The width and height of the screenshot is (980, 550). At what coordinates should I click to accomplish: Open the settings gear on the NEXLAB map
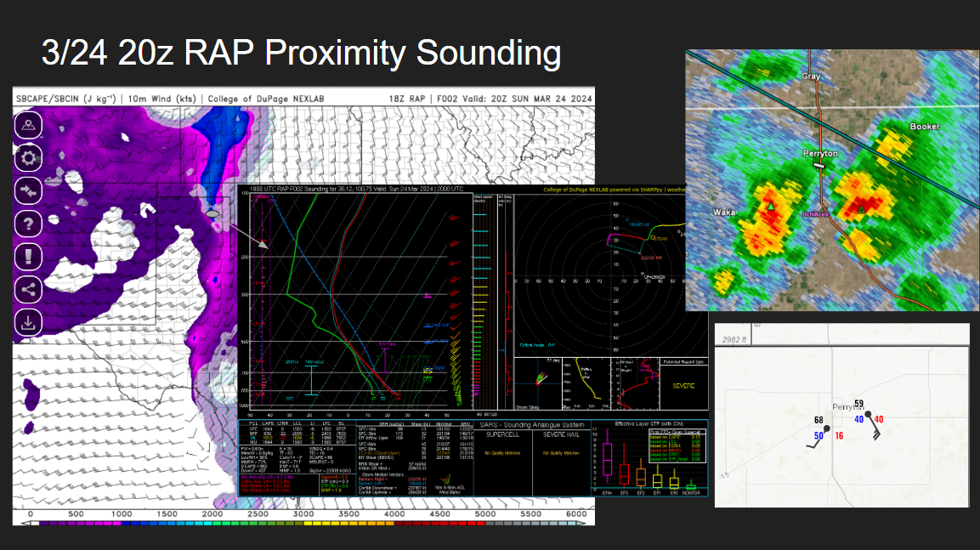point(28,157)
